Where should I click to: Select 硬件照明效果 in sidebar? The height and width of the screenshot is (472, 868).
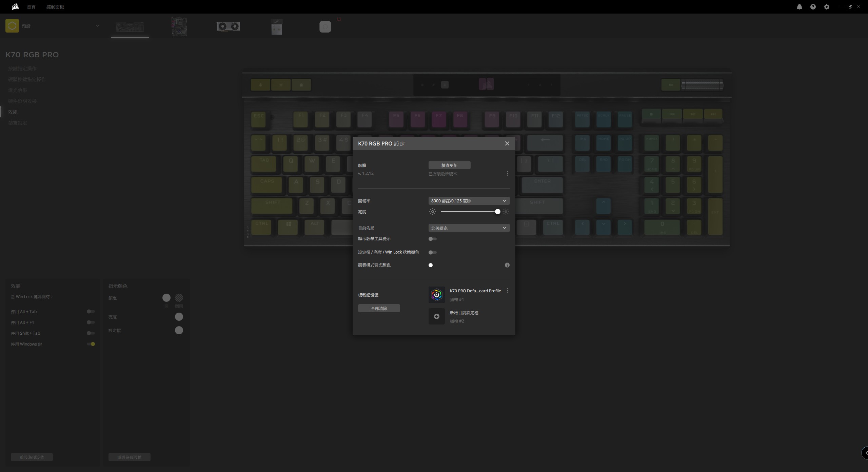tap(22, 101)
